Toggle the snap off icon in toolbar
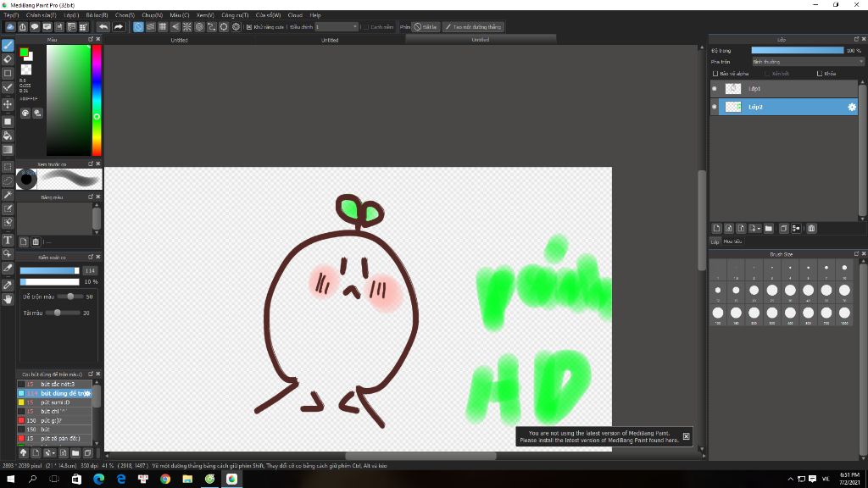 pyautogui.click(x=138, y=26)
